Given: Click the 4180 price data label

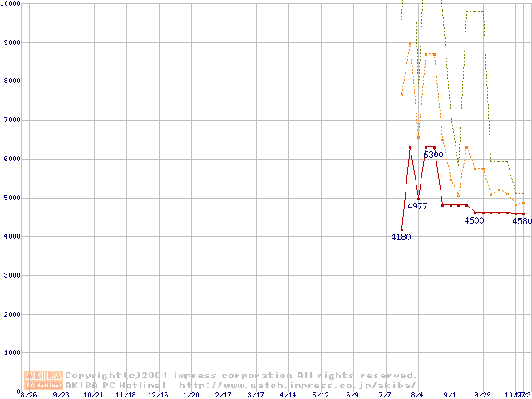Looking at the screenshot, I should pyautogui.click(x=401, y=237).
